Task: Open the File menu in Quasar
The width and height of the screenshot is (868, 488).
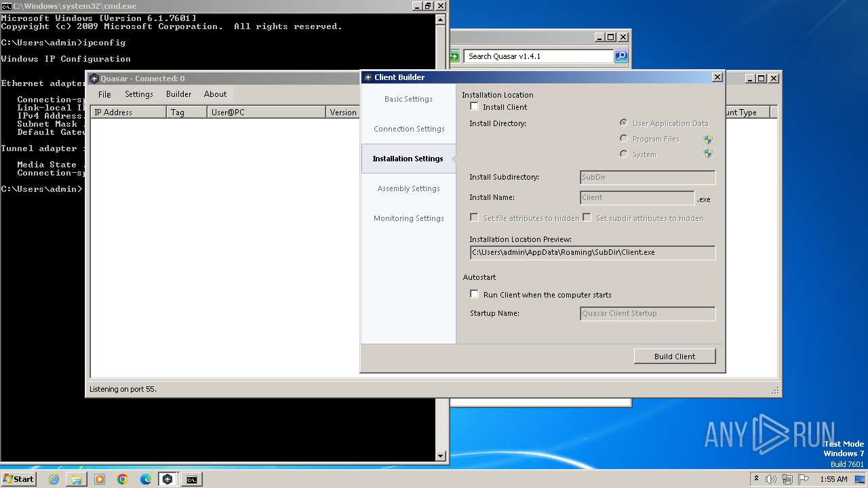Action: click(x=104, y=94)
